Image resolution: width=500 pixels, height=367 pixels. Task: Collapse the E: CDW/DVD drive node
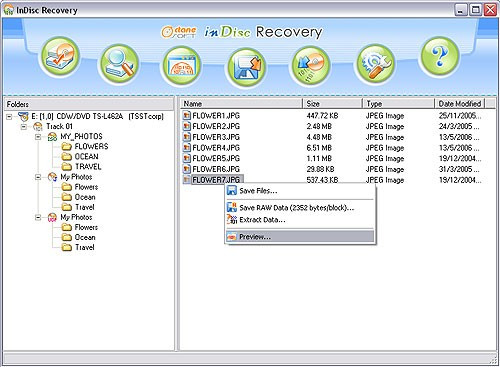point(9,117)
